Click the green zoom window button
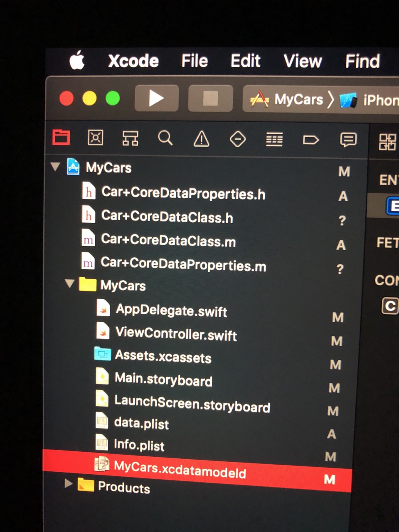The height and width of the screenshot is (532, 399). coord(113,99)
